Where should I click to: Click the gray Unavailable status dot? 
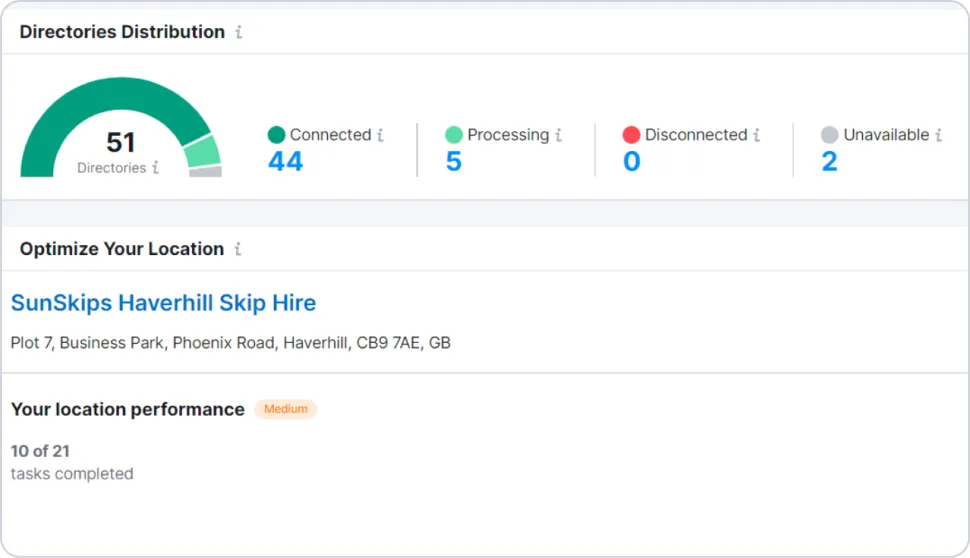tap(830, 134)
